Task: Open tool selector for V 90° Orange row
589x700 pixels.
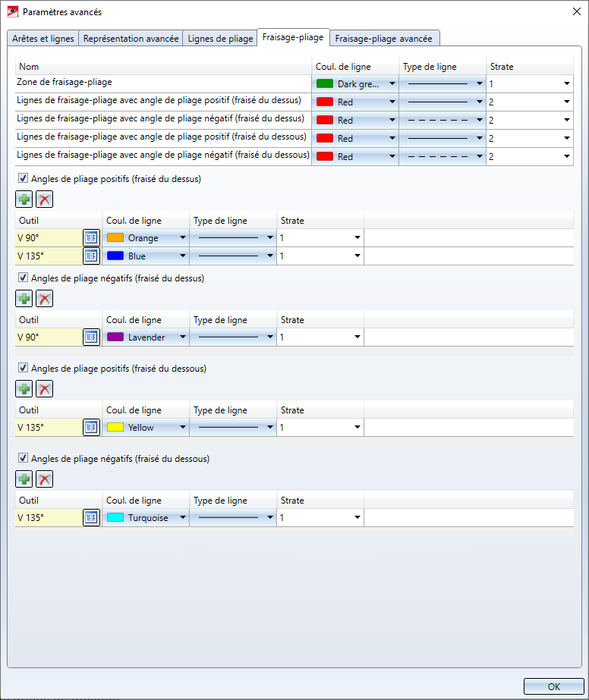Action: [91, 237]
